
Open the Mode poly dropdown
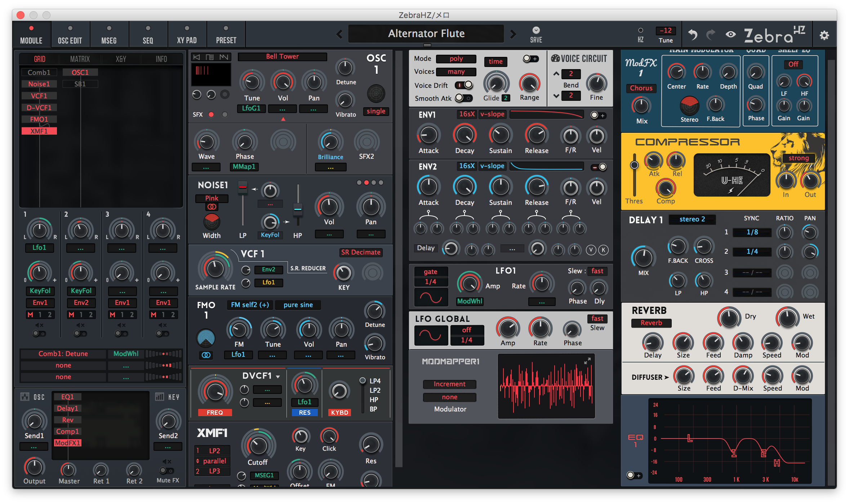(x=456, y=59)
